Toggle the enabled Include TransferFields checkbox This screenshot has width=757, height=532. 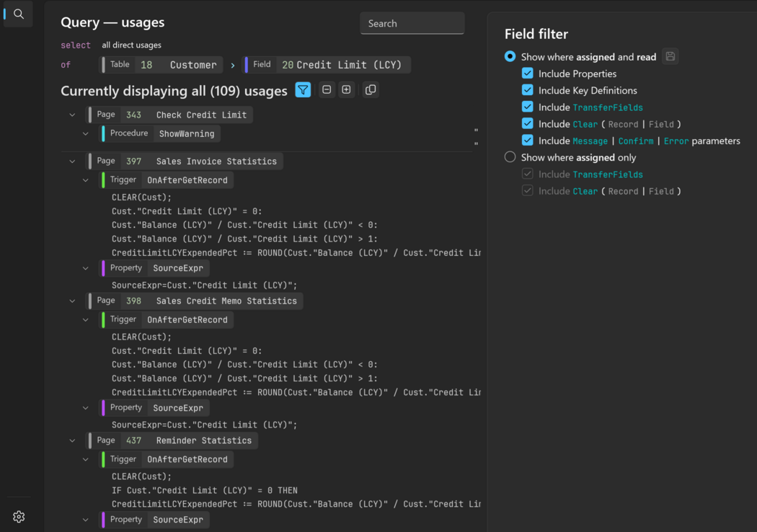click(527, 107)
